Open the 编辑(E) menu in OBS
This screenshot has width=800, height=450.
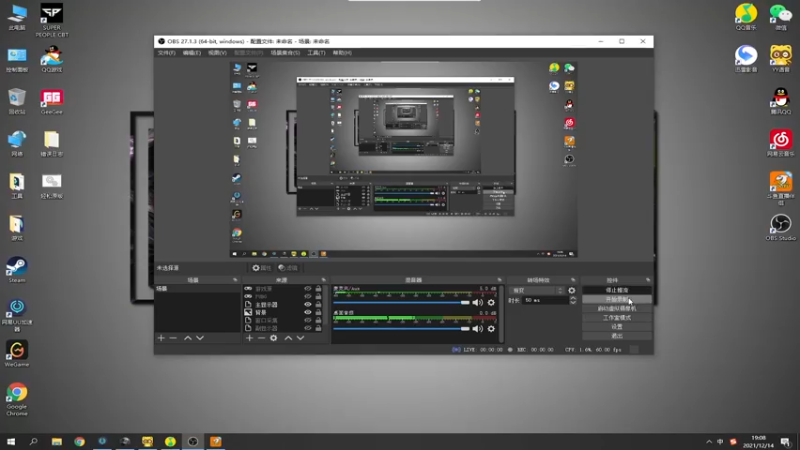[x=192, y=53]
